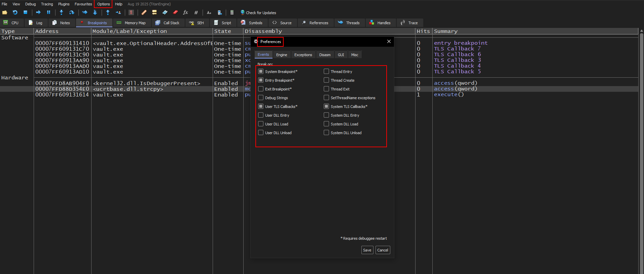Cancel the Preferences dialog

pos(383,250)
